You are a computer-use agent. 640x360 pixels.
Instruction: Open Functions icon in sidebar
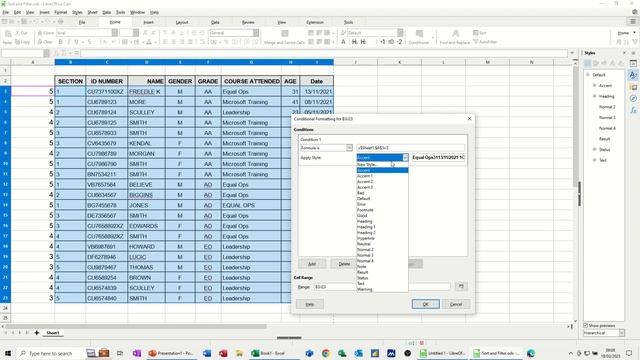633,110
